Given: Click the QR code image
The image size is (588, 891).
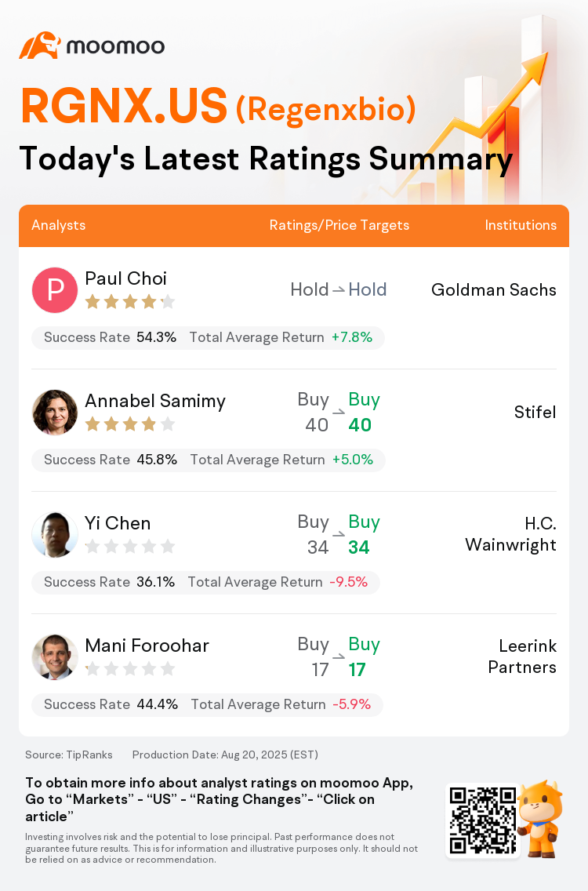Looking at the screenshot, I should [x=483, y=820].
